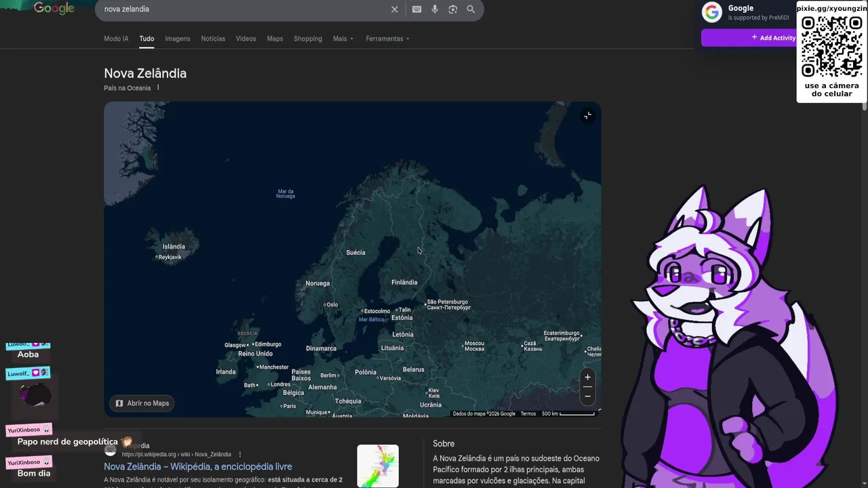The image size is (868, 488).
Task: Open the on-screen keyboard input tool
Action: (416, 9)
